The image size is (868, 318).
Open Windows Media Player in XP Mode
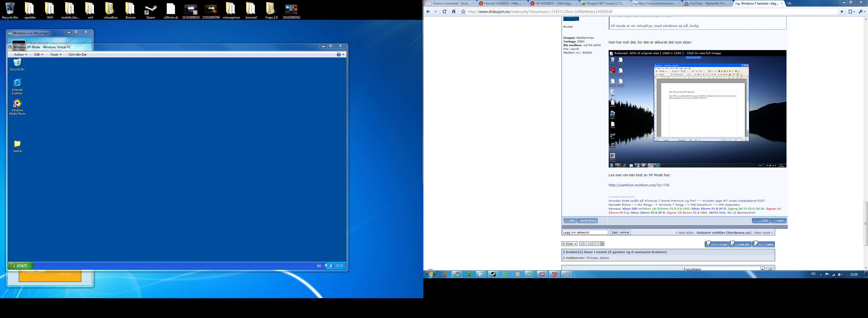17,107
